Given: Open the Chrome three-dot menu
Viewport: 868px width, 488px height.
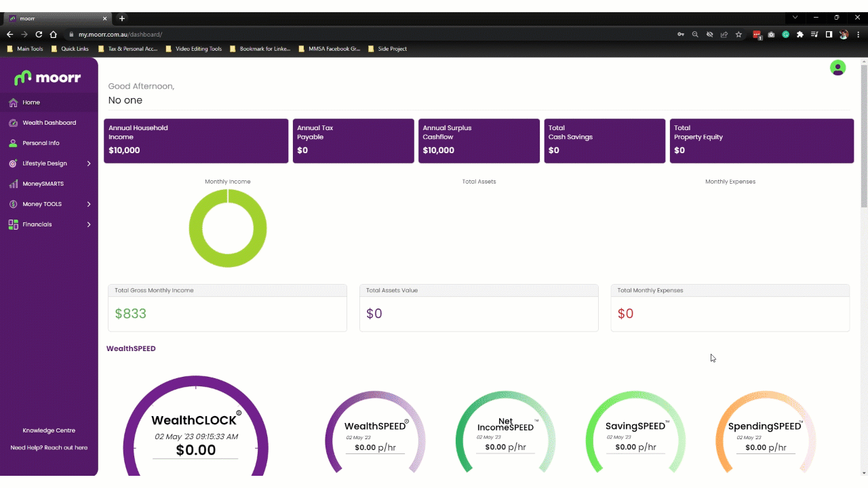Looking at the screenshot, I should [x=858, y=34].
